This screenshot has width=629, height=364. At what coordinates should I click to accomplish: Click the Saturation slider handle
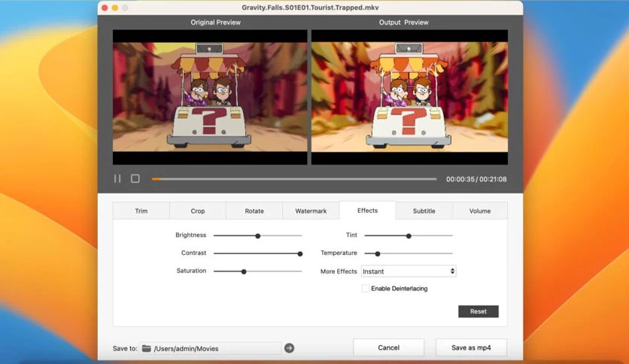coord(244,271)
